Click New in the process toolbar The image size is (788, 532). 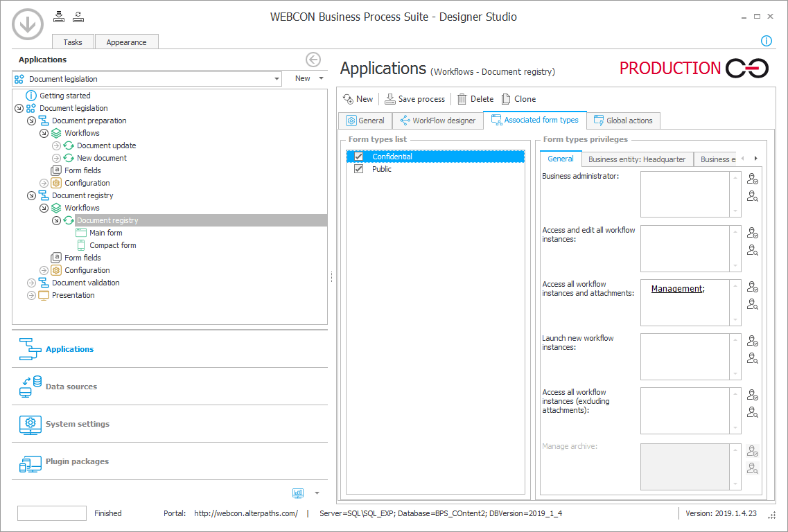358,99
